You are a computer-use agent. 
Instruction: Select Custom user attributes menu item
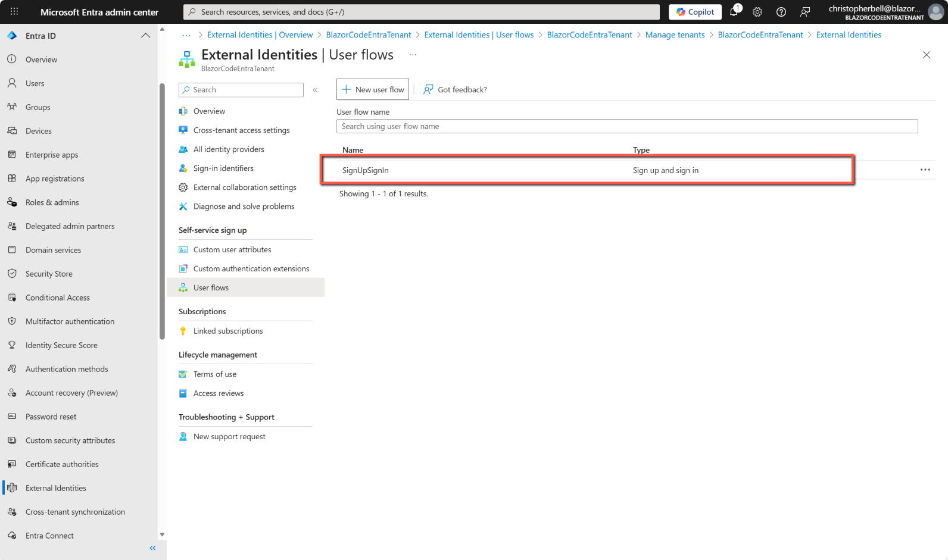pos(232,250)
